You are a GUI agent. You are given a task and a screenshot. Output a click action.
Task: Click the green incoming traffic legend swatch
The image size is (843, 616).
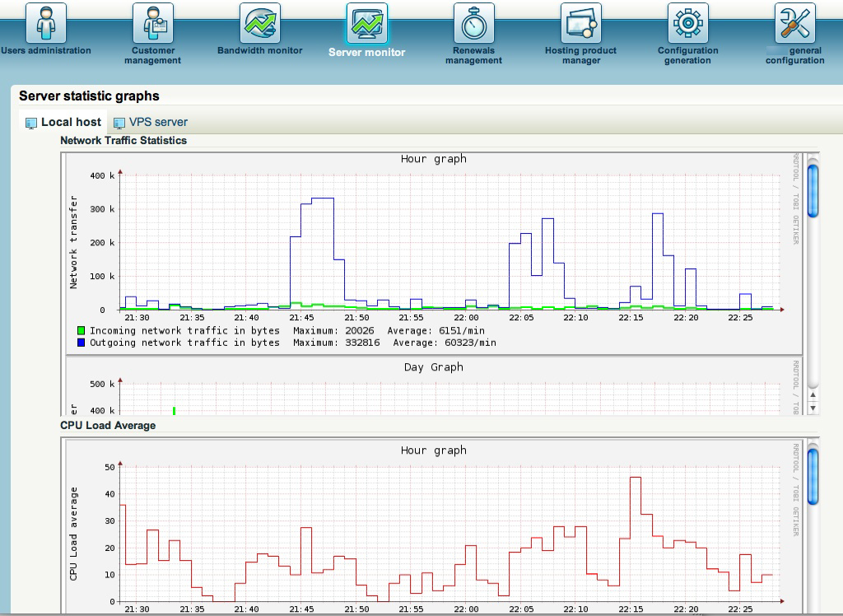[82, 331]
